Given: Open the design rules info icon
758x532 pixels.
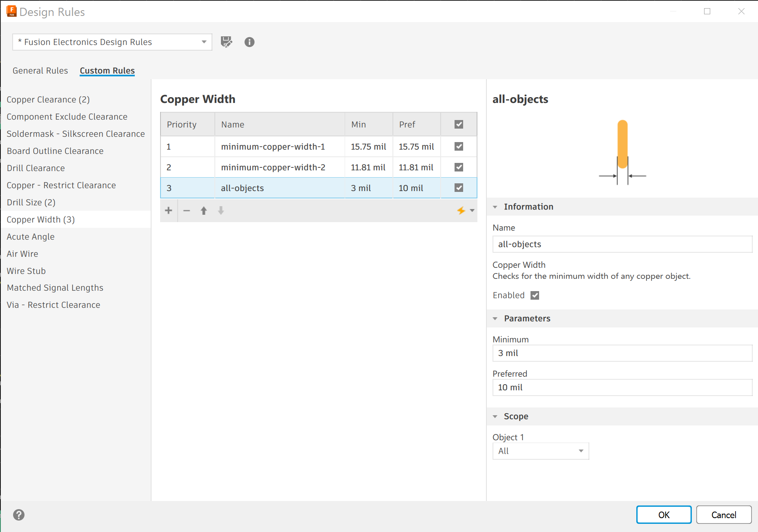Looking at the screenshot, I should (x=250, y=42).
